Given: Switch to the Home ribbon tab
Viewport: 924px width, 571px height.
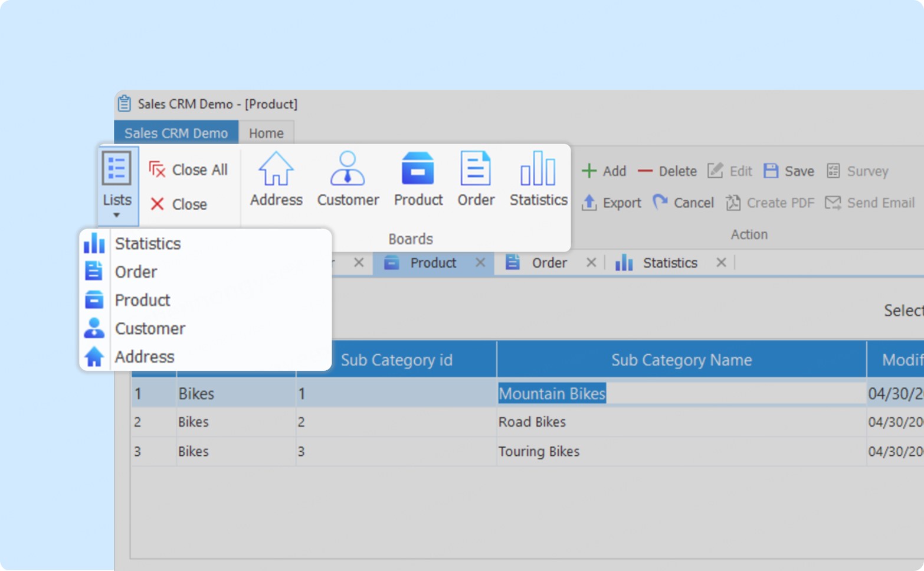Looking at the screenshot, I should pos(266,133).
